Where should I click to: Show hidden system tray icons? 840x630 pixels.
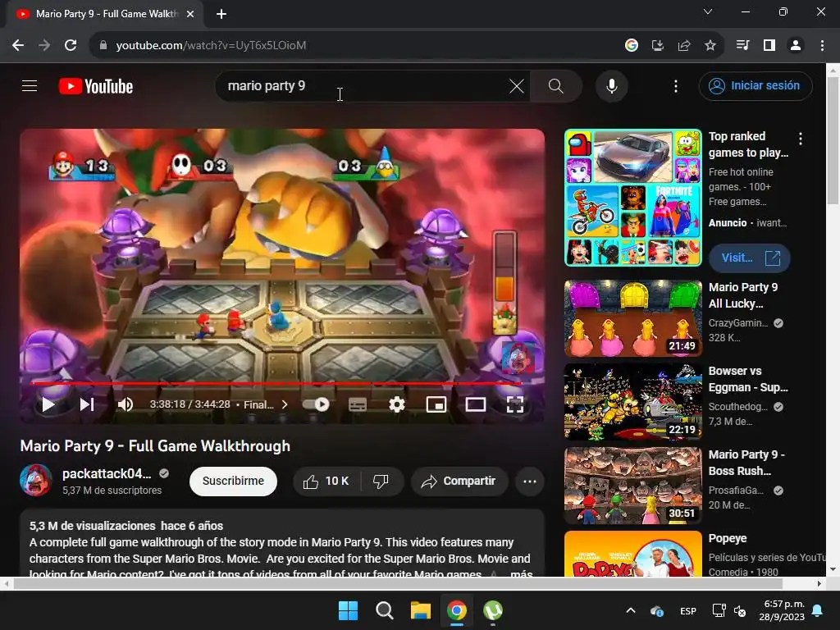tap(631, 610)
